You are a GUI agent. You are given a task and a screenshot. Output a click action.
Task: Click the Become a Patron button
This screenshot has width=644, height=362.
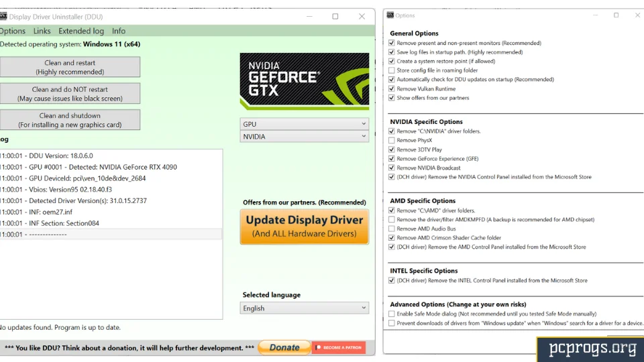[x=338, y=347]
